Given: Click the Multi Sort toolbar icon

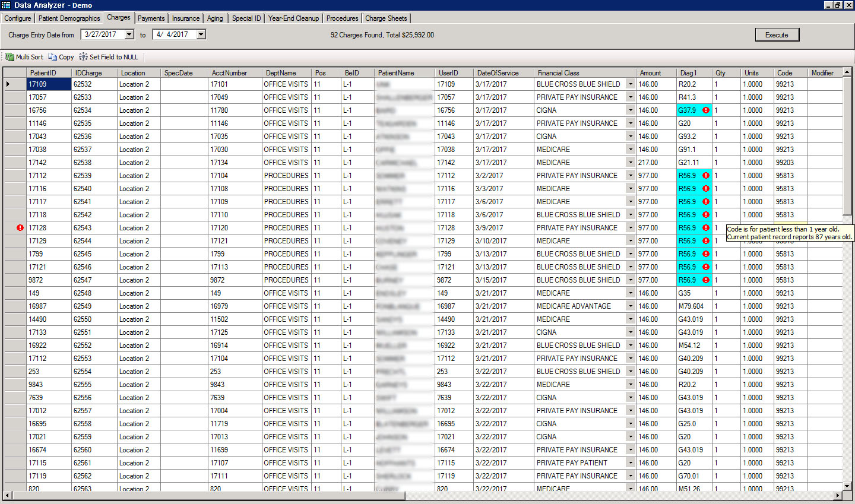Looking at the screenshot, I should (9, 57).
